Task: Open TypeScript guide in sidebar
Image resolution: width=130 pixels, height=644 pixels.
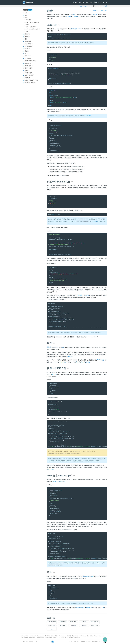Action: click(x=28, y=63)
